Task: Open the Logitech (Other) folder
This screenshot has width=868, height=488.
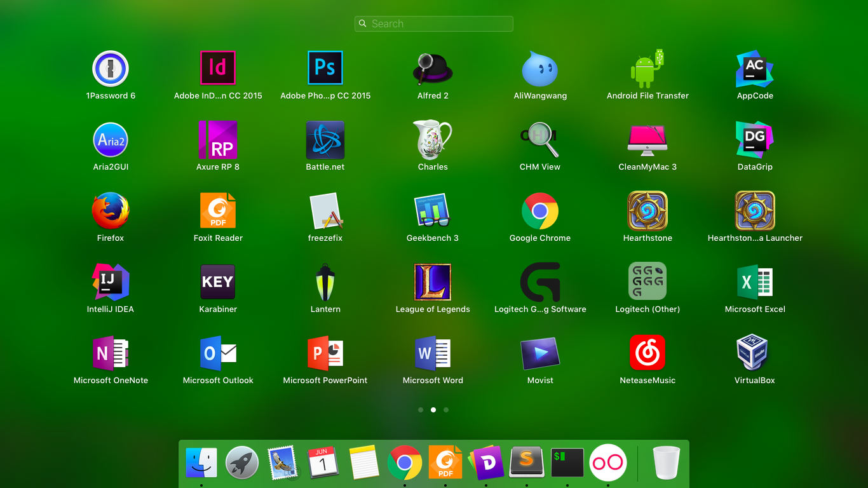Action: (648, 281)
